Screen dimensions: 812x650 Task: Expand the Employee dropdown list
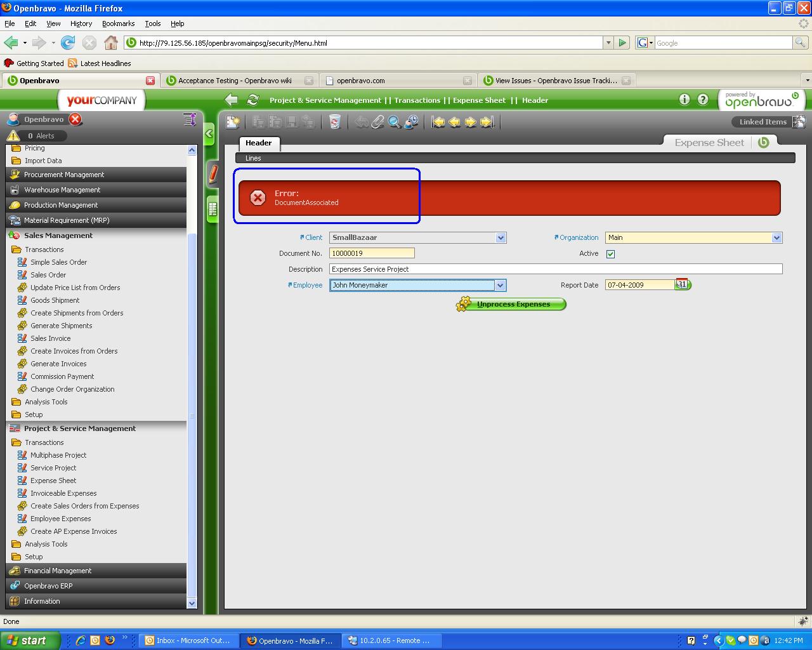(x=500, y=285)
